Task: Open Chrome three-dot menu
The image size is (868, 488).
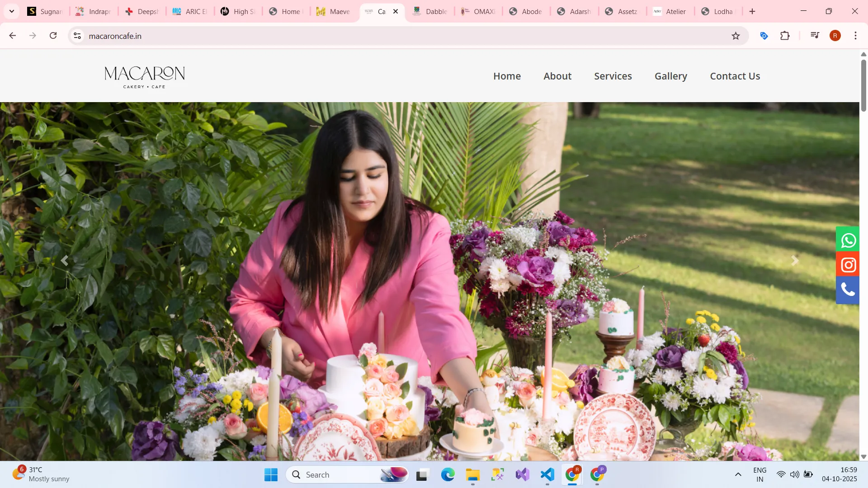Action: point(855,36)
